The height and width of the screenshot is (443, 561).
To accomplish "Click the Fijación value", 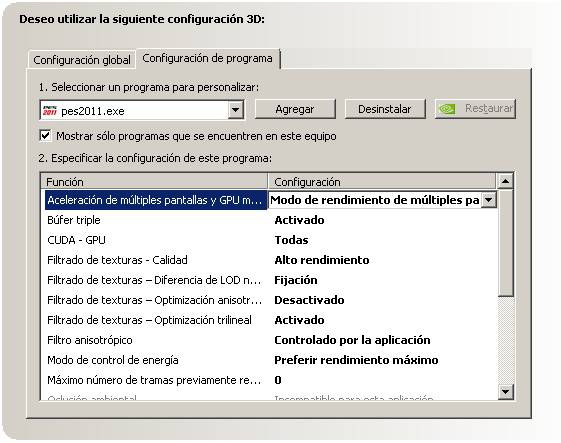I will point(296,280).
